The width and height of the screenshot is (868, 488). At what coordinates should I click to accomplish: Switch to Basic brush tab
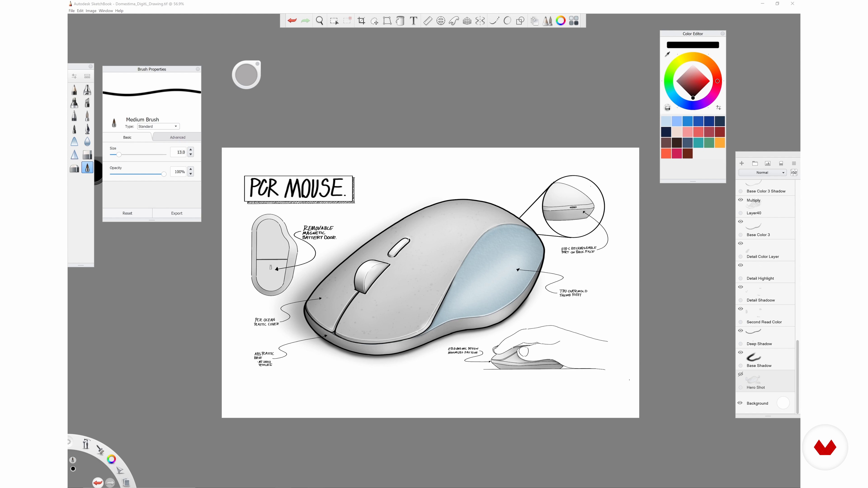(127, 137)
